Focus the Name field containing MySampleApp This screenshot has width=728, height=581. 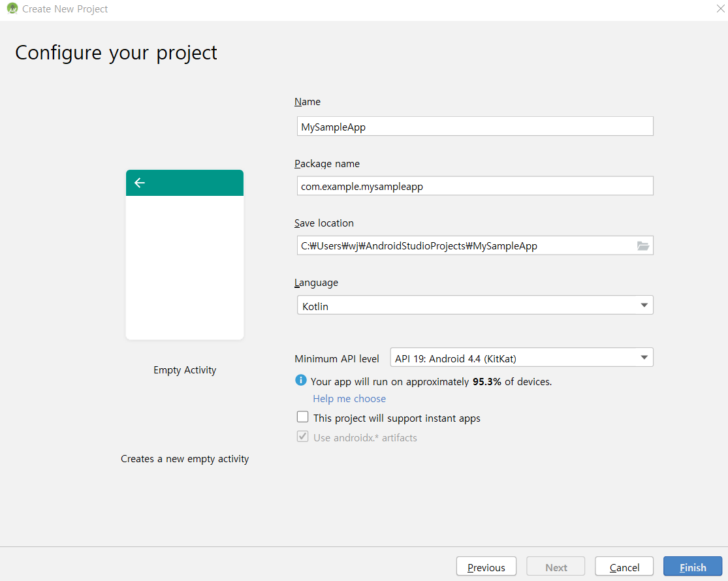tap(475, 126)
